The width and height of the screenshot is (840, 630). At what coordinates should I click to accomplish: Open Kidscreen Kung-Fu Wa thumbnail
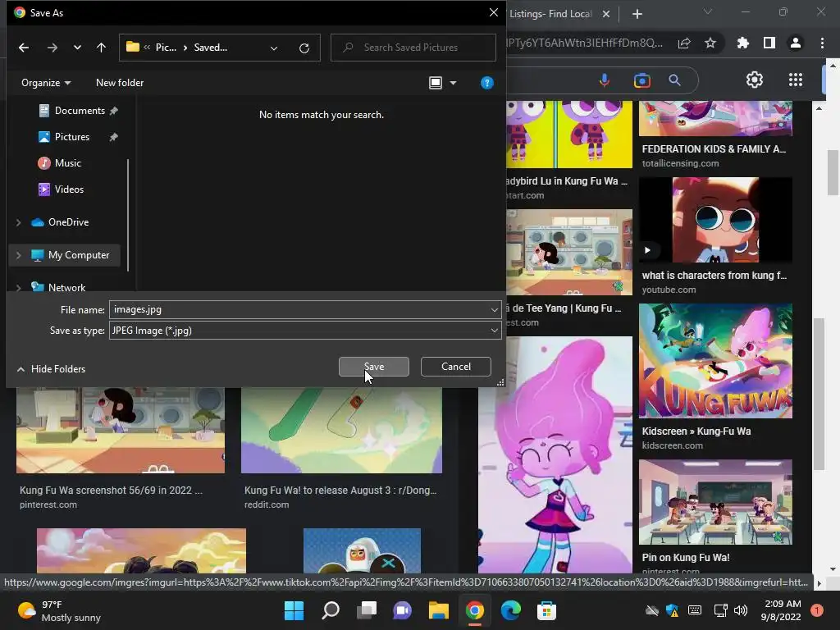pos(715,361)
